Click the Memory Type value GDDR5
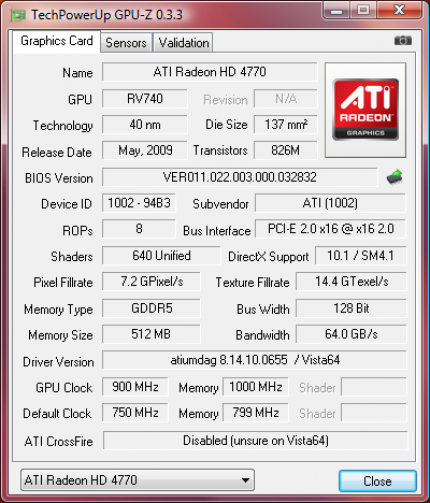The height and width of the screenshot is (503, 430). (x=151, y=308)
